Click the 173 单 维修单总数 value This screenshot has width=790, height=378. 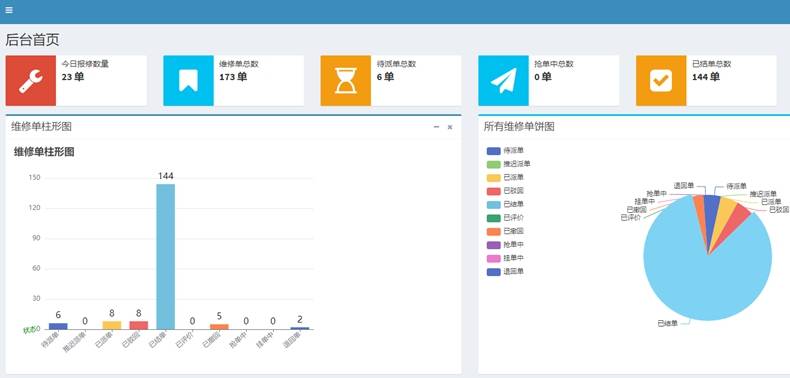pos(233,77)
